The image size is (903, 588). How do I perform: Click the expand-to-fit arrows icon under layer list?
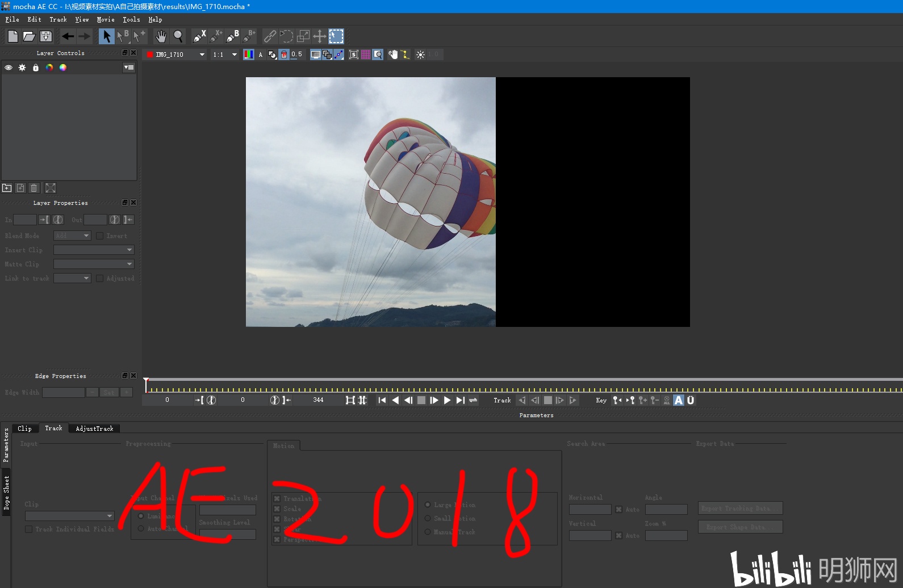coord(51,188)
